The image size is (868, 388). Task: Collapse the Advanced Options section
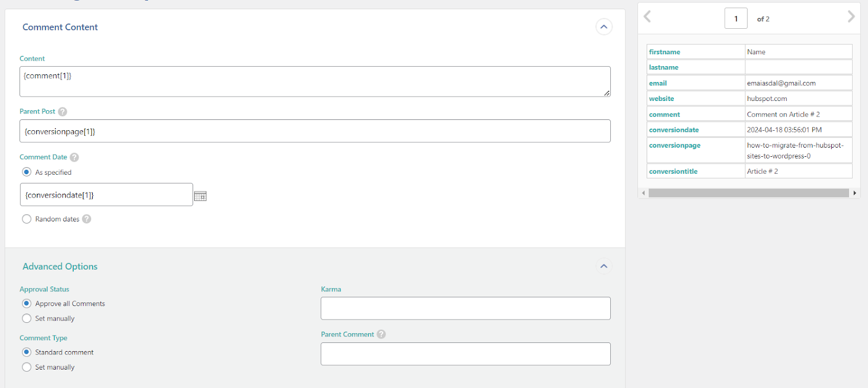click(x=604, y=266)
